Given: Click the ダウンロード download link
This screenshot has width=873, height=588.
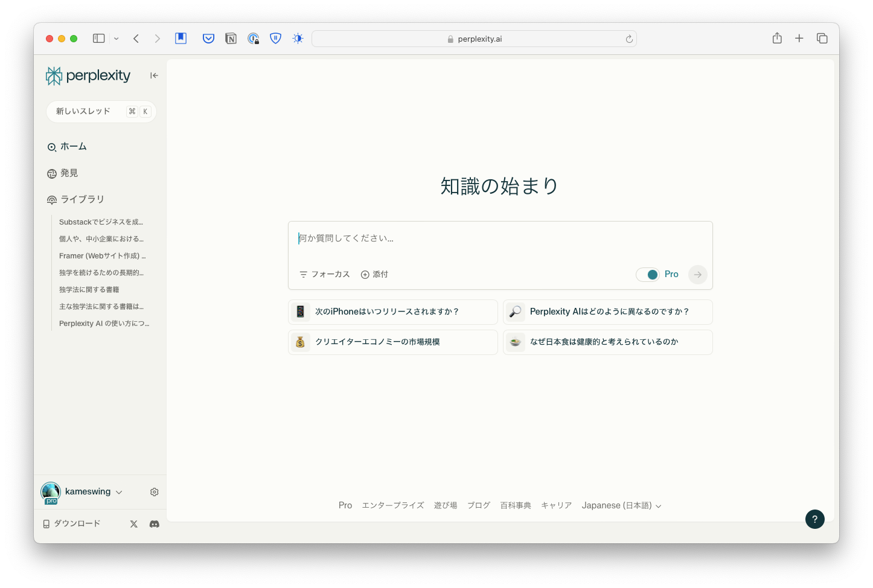Looking at the screenshot, I should coord(72,524).
